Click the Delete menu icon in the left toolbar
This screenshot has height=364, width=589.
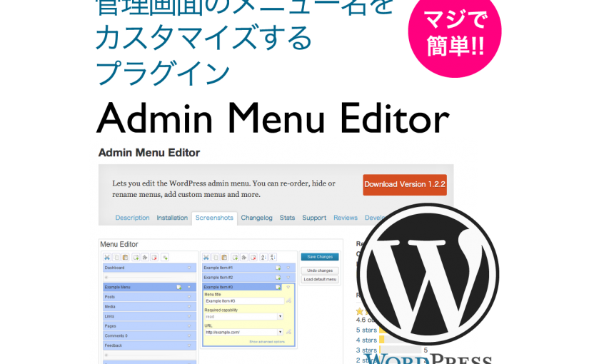pyautogui.click(x=154, y=258)
